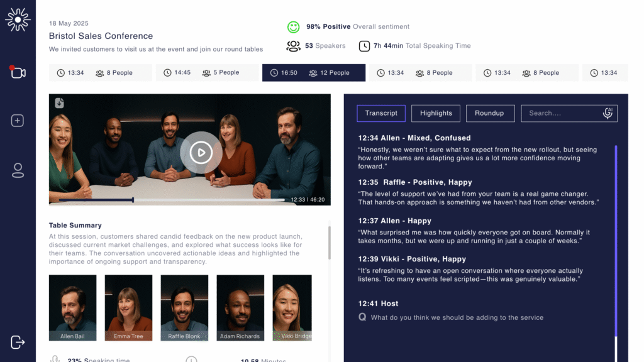This screenshot has height=362, width=644.
Task: Select Emma Tree's portrait
Action: [128, 308]
